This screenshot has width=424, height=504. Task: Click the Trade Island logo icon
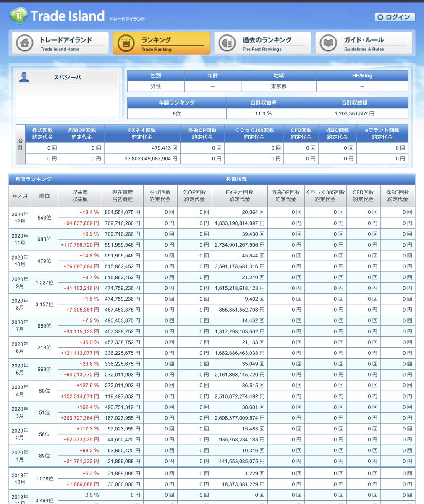point(18,16)
